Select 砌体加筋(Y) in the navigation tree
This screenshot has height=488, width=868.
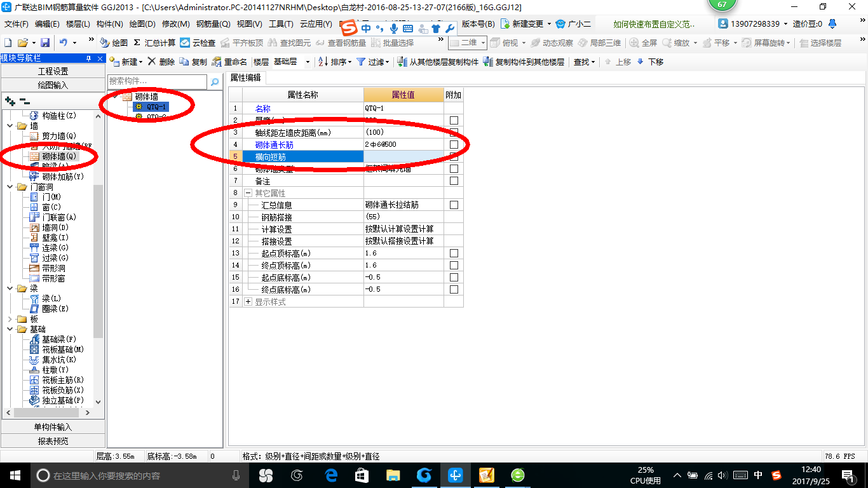[x=63, y=177]
